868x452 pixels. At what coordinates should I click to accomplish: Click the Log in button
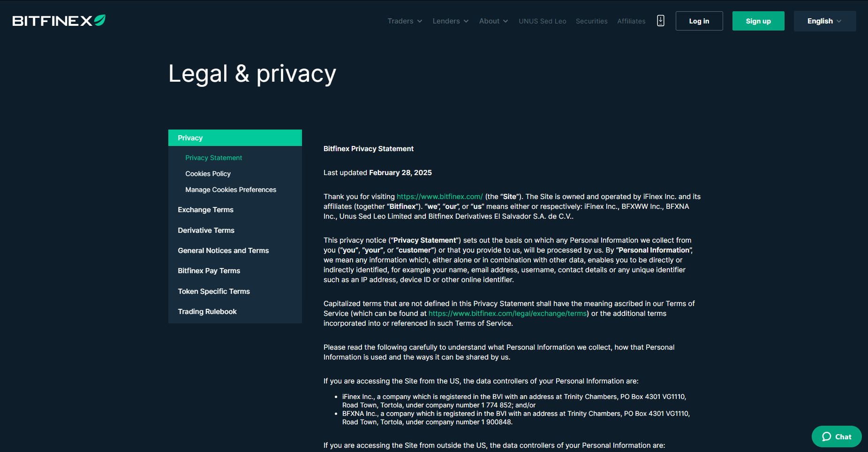coord(699,21)
